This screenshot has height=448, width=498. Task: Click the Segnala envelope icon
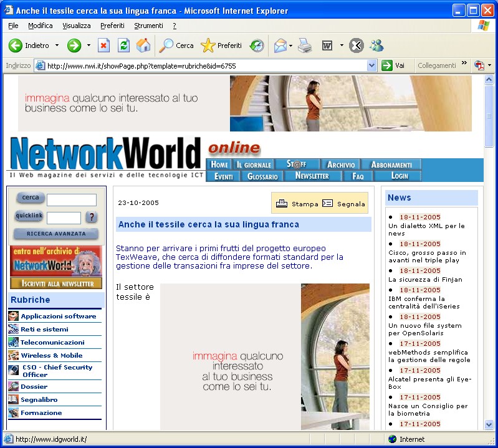point(327,203)
